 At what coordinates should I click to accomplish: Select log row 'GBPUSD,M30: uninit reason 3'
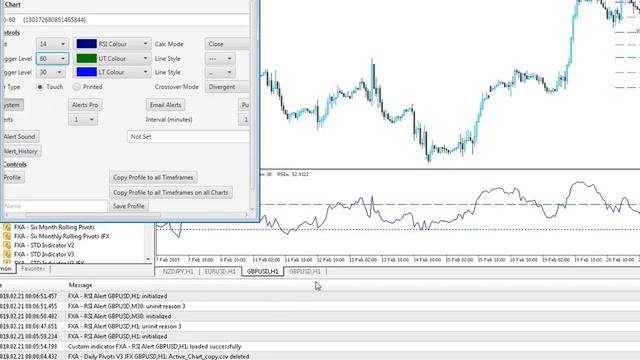tap(320, 306)
